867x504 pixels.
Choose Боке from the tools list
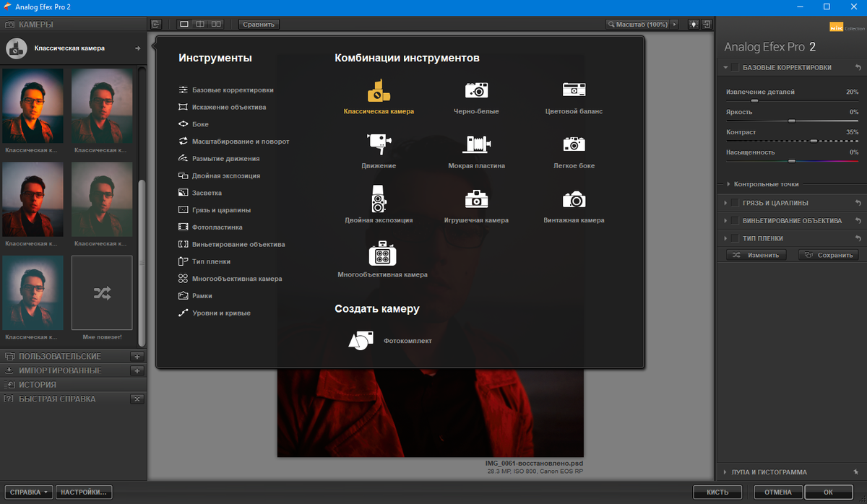pyautogui.click(x=193, y=124)
